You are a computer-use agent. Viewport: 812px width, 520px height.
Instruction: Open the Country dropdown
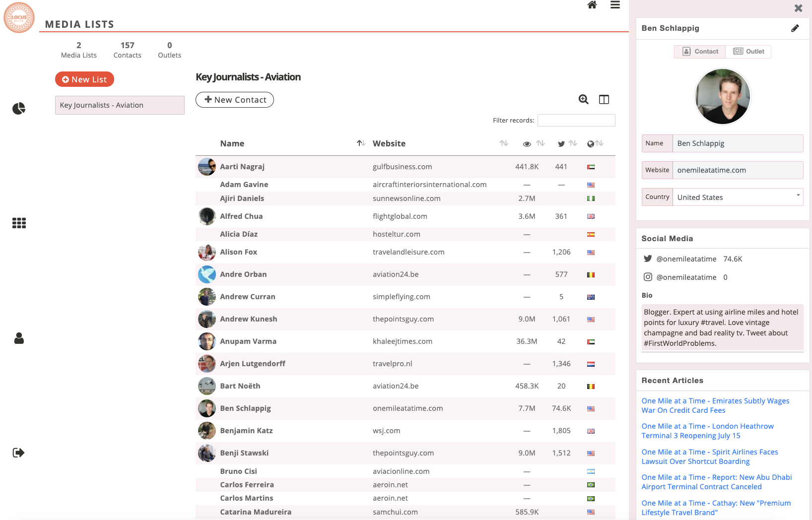tap(738, 197)
